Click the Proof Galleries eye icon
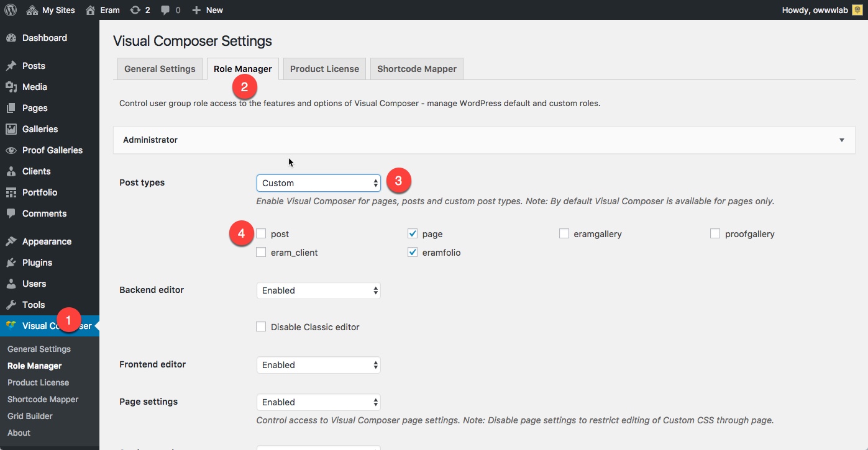This screenshot has height=450, width=868. click(11, 150)
